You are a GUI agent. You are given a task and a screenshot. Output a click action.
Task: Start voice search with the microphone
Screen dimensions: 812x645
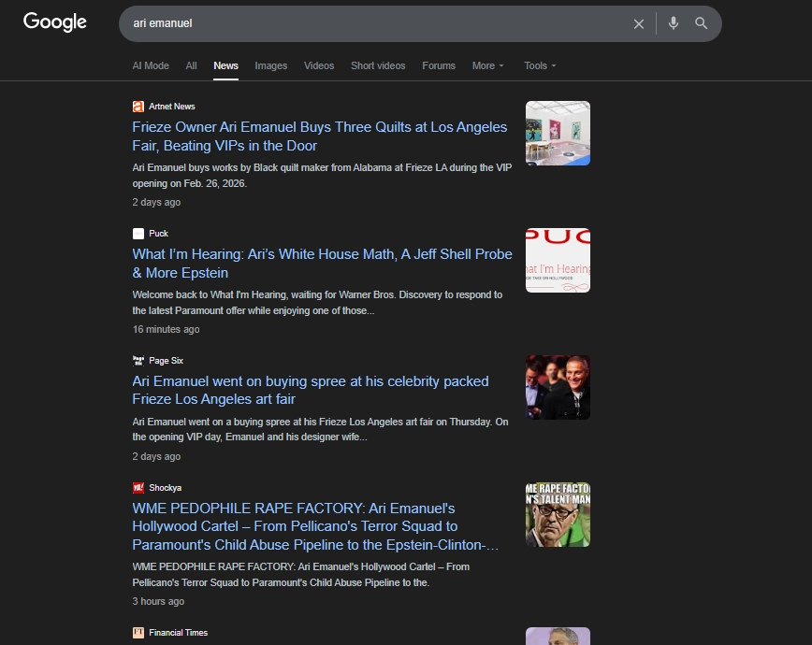[674, 24]
